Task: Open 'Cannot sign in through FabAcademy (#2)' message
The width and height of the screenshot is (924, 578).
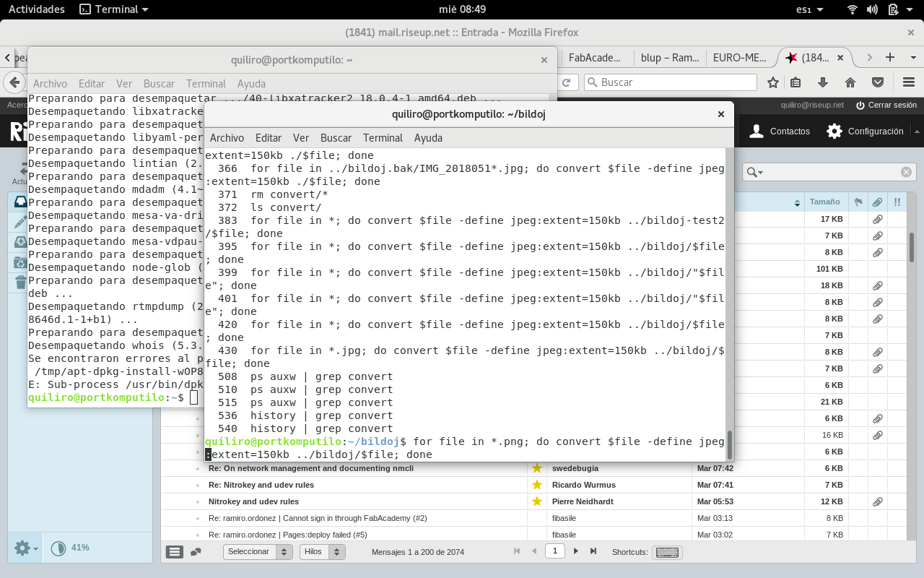Action: pyautogui.click(x=318, y=518)
